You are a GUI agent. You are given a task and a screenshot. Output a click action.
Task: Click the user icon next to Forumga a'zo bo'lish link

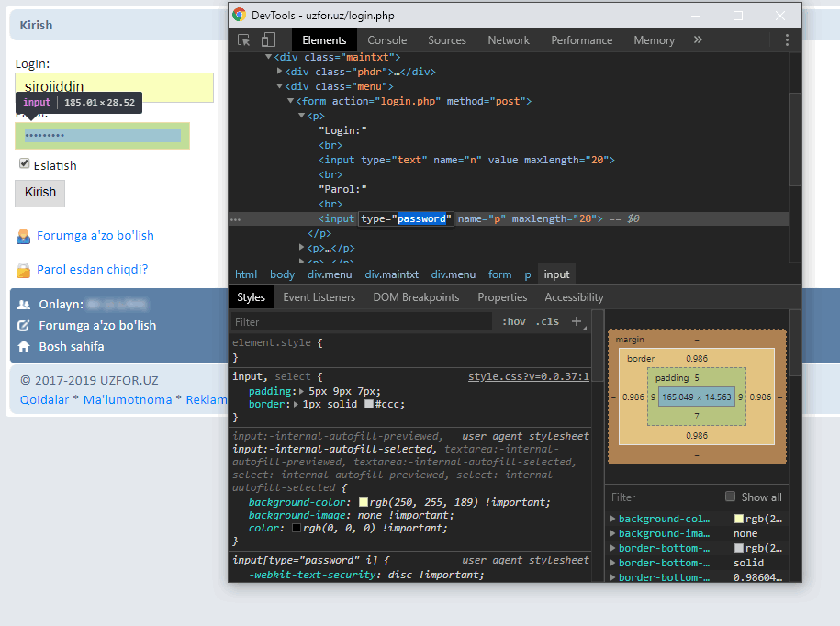click(23, 236)
